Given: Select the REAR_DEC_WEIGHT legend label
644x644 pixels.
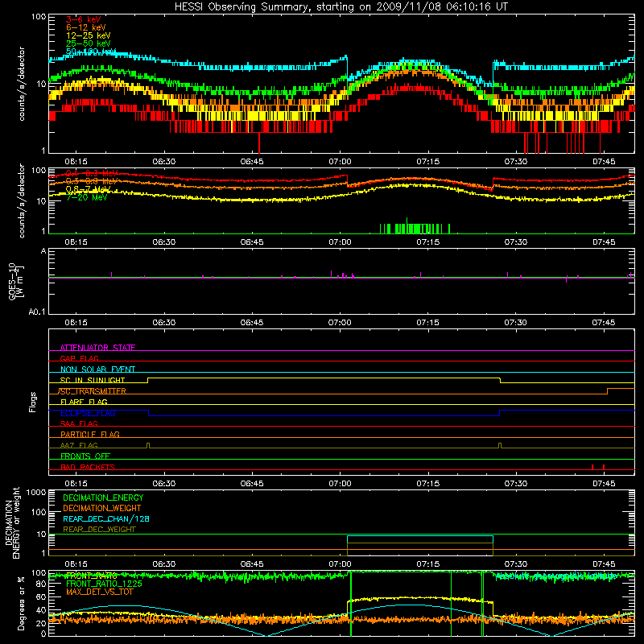Looking at the screenshot, I should pos(99,530).
